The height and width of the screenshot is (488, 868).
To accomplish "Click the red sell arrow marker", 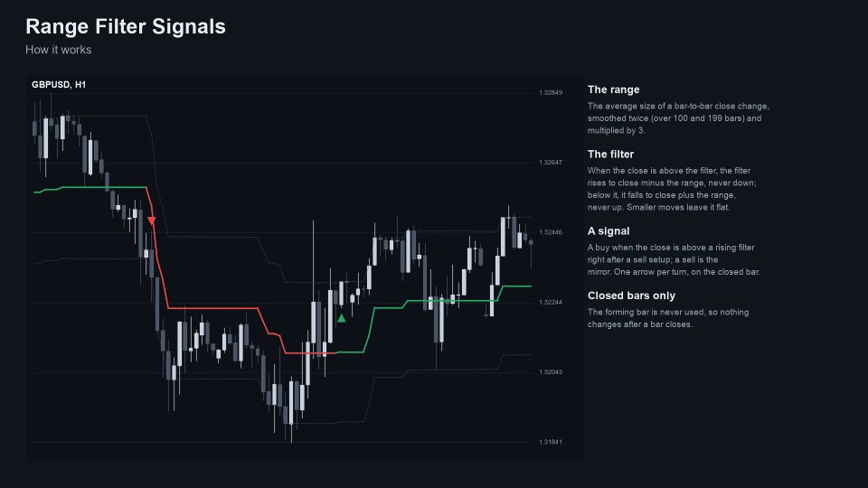I will coord(151,221).
